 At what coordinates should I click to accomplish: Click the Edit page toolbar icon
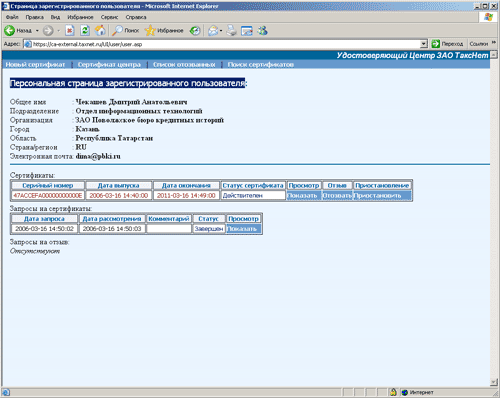[x=247, y=31]
